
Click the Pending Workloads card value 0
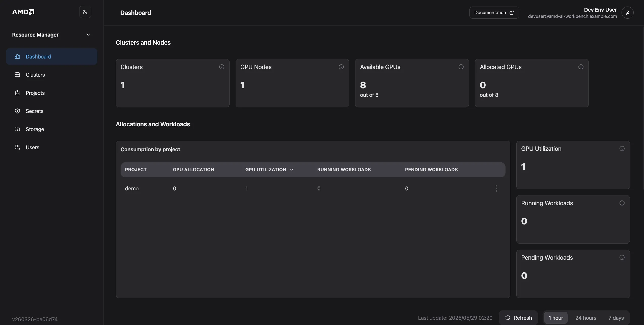click(524, 276)
